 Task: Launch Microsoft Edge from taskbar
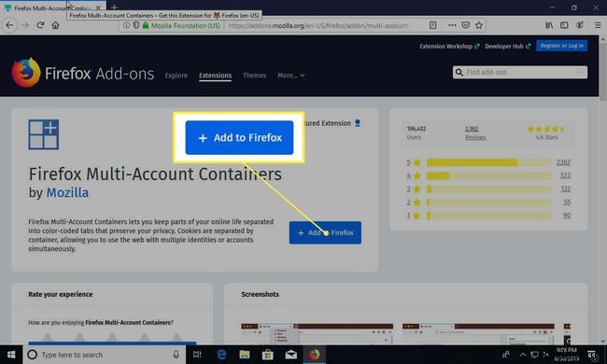221,355
